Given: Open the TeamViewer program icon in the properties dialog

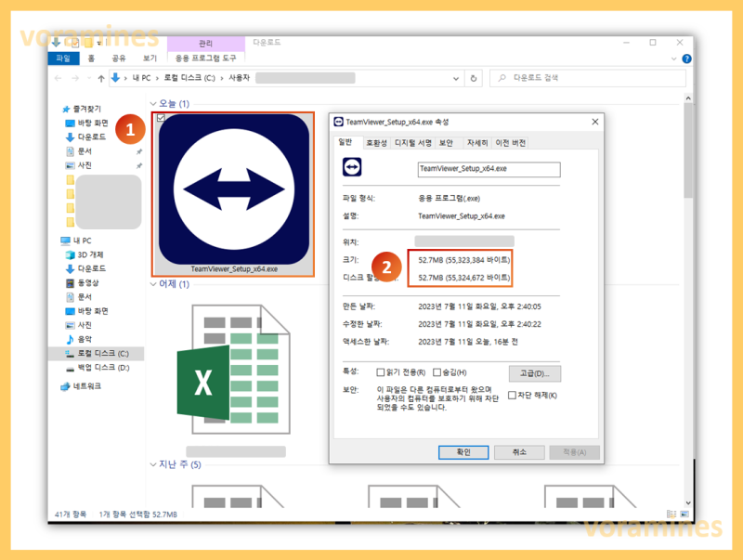Looking at the screenshot, I should [x=351, y=165].
